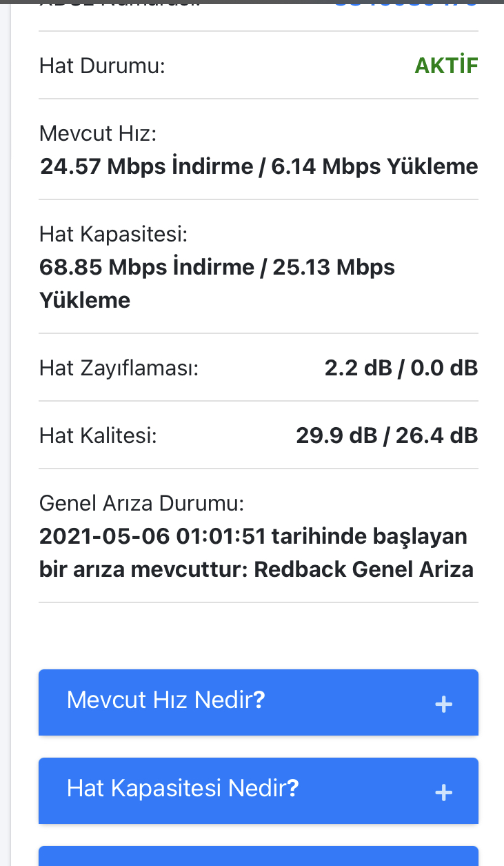504x866 pixels.
Task: Click the Hat Kapasitesi label
Action: point(114,234)
